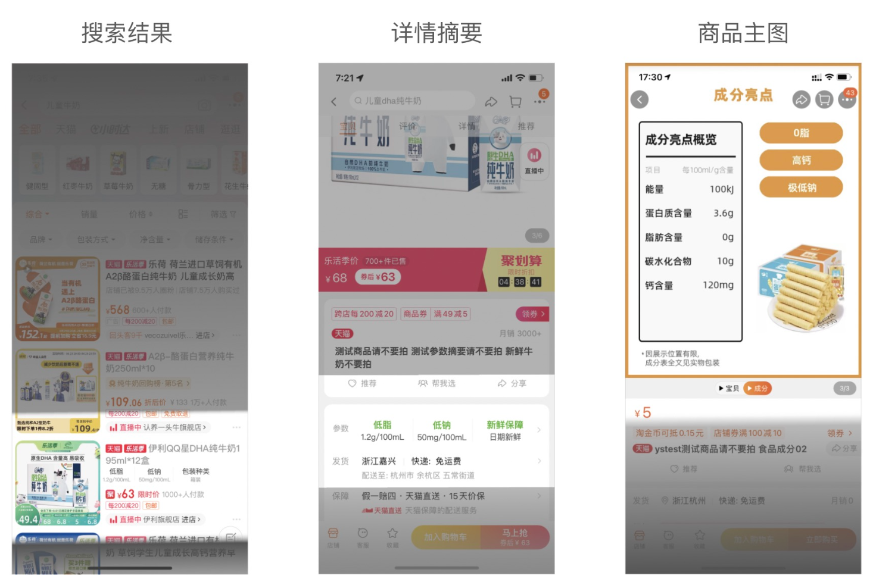This screenshot has height=588, width=876.
Task: Switch to the 详情 tab
Action: coord(467,126)
